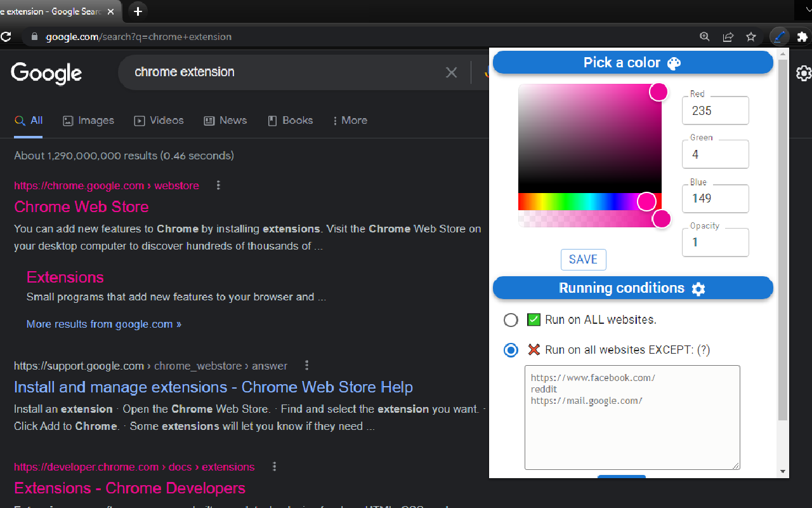Select Run on ALL websites radio button
This screenshot has width=812, height=508.
(x=511, y=320)
